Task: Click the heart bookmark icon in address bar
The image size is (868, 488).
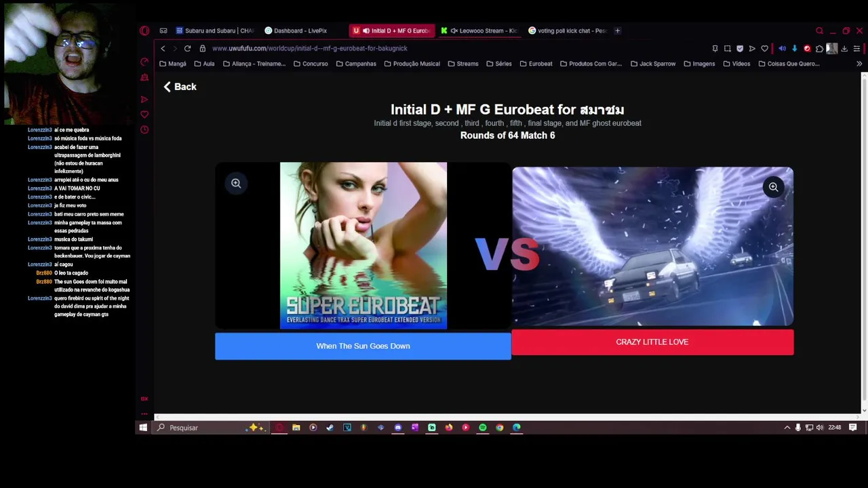Action: pos(764,49)
